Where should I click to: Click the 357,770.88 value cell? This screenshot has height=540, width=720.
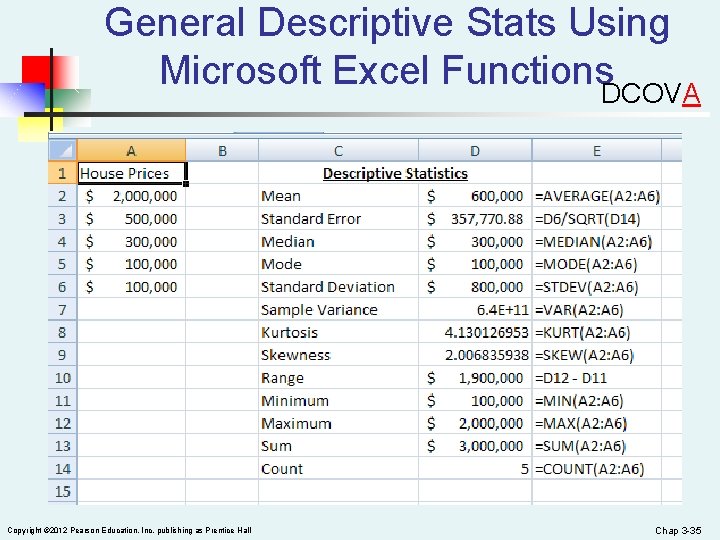tap(475, 219)
